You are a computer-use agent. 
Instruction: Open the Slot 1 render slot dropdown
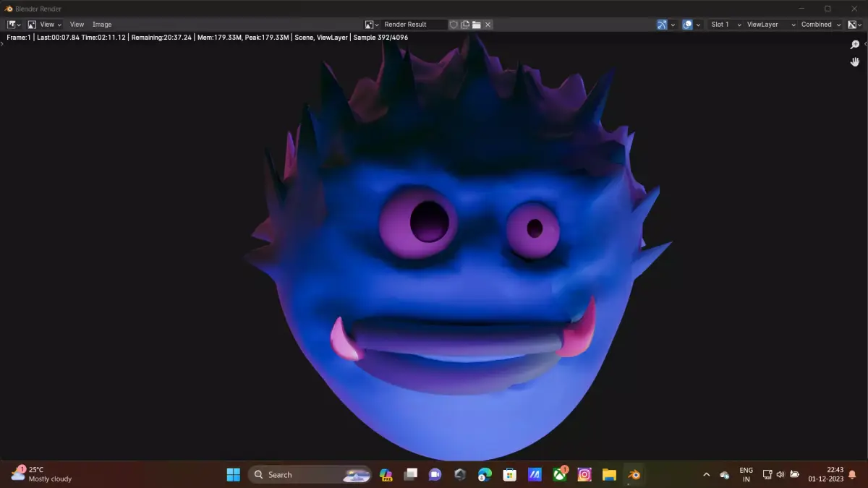[726, 25]
